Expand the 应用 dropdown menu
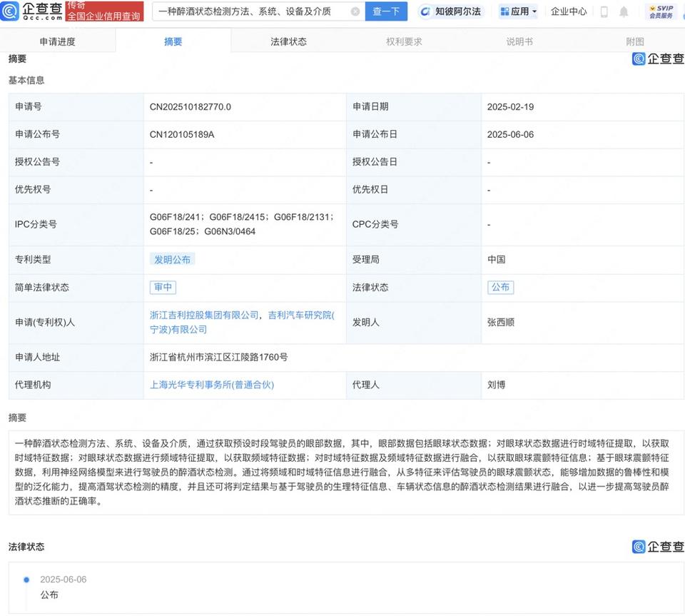Screen dimensions: 685x616 (x=519, y=12)
